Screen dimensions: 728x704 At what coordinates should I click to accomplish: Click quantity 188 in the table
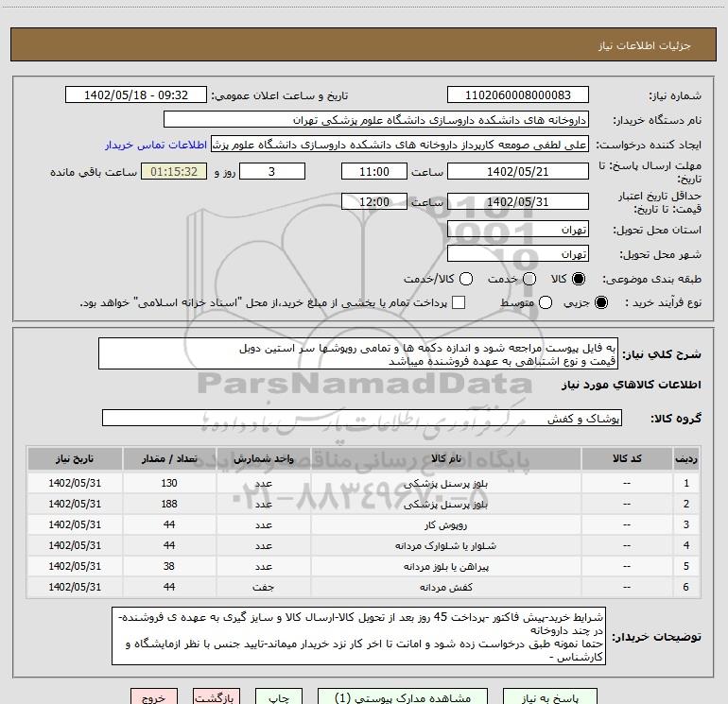pos(169,504)
